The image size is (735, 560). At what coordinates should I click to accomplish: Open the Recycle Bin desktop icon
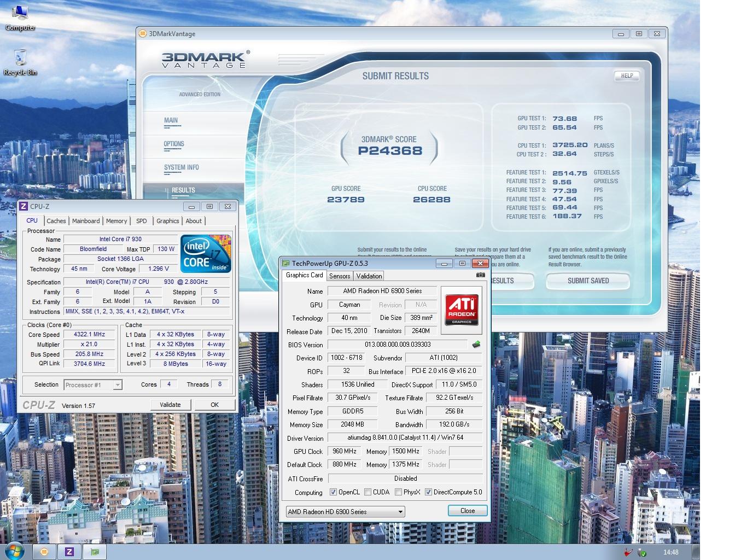click(x=20, y=62)
